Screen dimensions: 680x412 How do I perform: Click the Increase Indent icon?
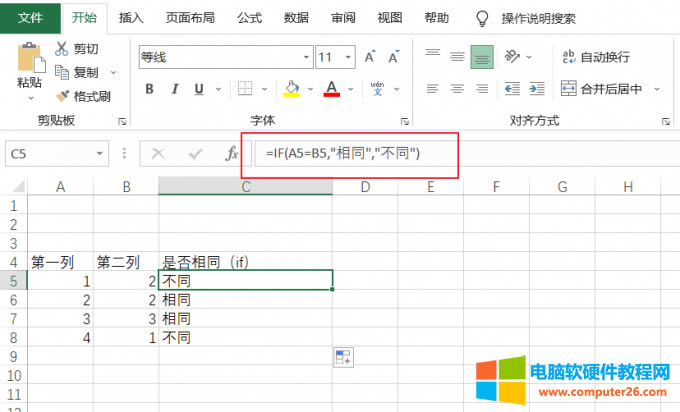coord(541,89)
